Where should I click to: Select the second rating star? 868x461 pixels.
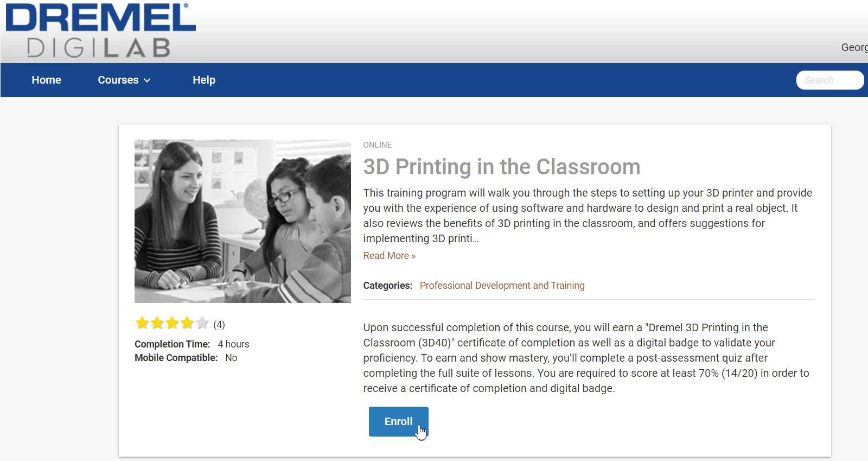point(157,324)
